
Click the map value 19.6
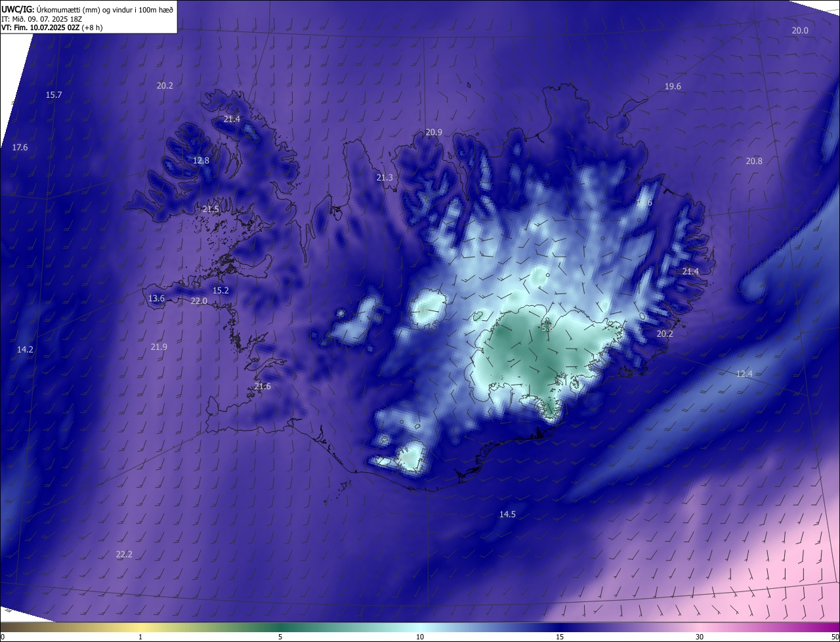673,87
